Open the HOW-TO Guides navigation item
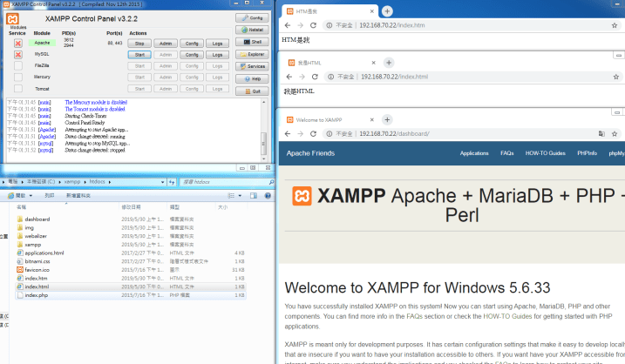The height and width of the screenshot is (364, 625). [545, 153]
